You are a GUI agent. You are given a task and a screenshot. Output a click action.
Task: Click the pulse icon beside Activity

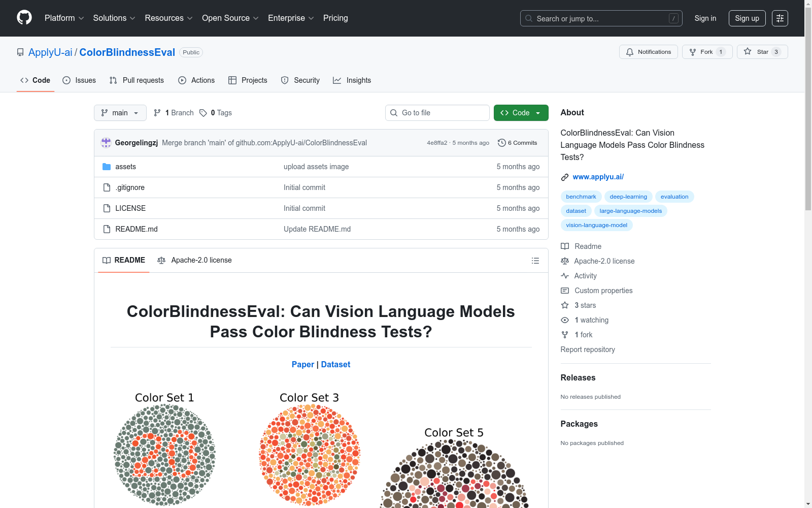[565, 276]
